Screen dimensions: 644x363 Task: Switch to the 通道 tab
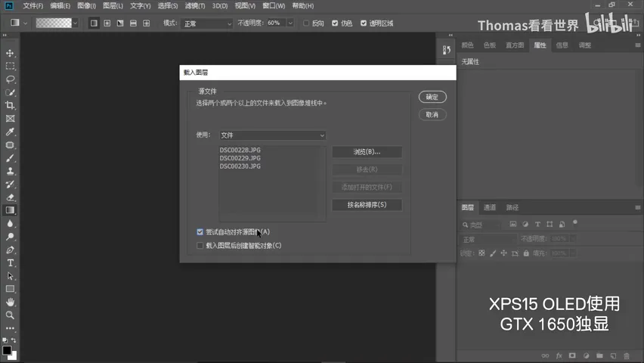pos(490,208)
